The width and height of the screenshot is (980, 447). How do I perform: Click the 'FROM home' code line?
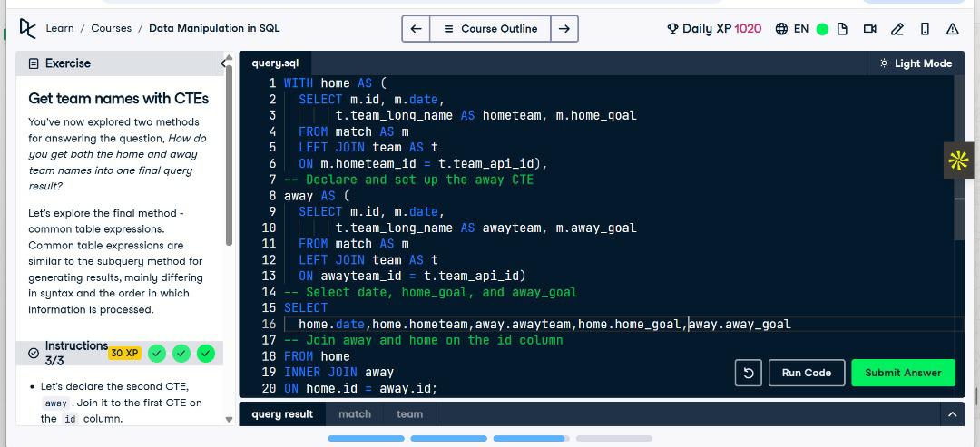[317, 356]
